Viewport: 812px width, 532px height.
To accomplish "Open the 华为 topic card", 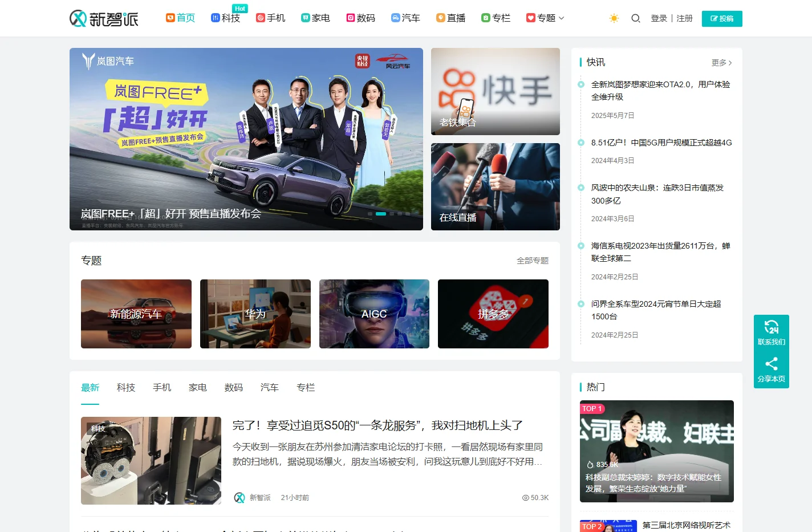I will click(x=255, y=314).
